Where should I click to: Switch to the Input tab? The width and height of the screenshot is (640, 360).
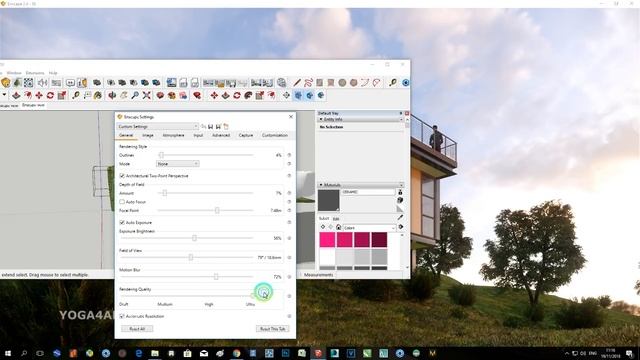pos(198,135)
